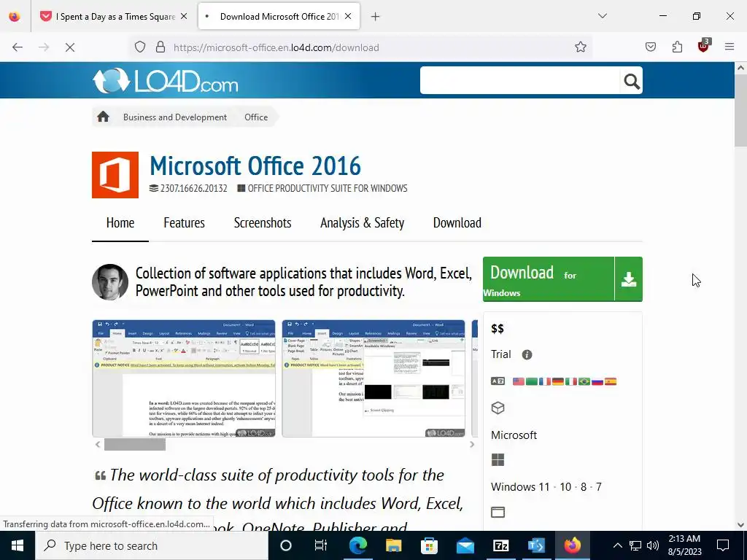Image resolution: width=747 pixels, height=560 pixels.
Task: Save the page to Pocket icon
Action: coord(651,47)
